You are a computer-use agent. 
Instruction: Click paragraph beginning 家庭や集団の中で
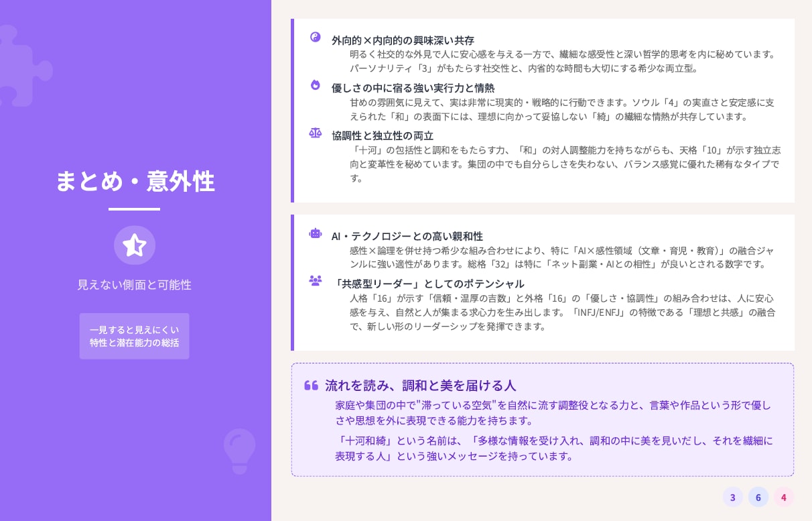[553, 413]
